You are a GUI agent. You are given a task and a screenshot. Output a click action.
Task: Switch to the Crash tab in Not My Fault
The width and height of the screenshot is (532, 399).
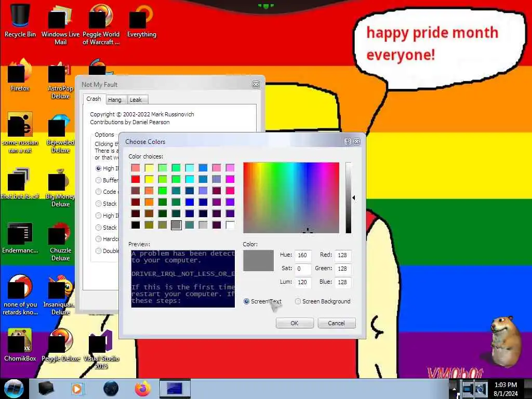coord(94,99)
